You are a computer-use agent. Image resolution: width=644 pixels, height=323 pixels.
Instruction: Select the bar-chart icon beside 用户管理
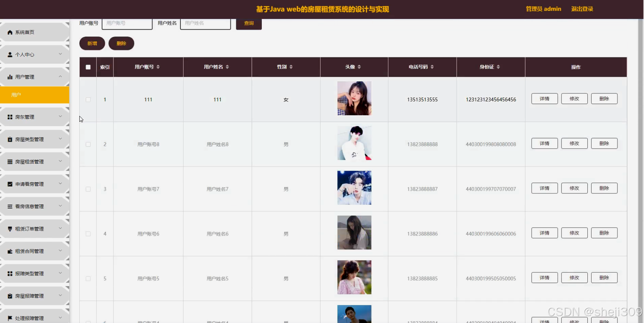tap(10, 77)
